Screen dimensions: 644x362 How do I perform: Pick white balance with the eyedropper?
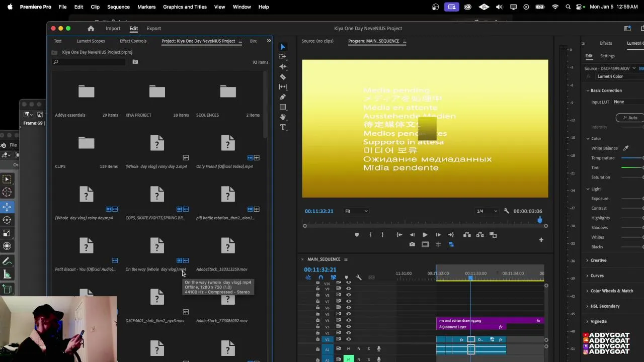[x=626, y=148]
